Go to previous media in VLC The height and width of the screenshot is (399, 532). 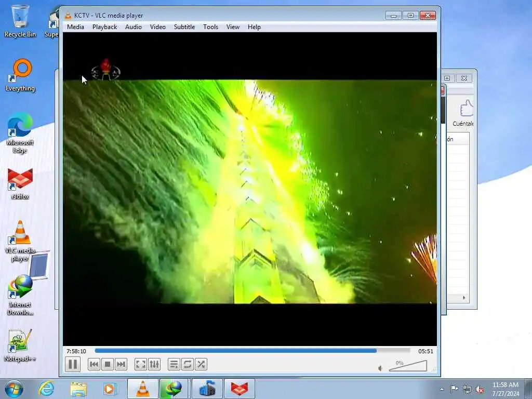point(94,364)
